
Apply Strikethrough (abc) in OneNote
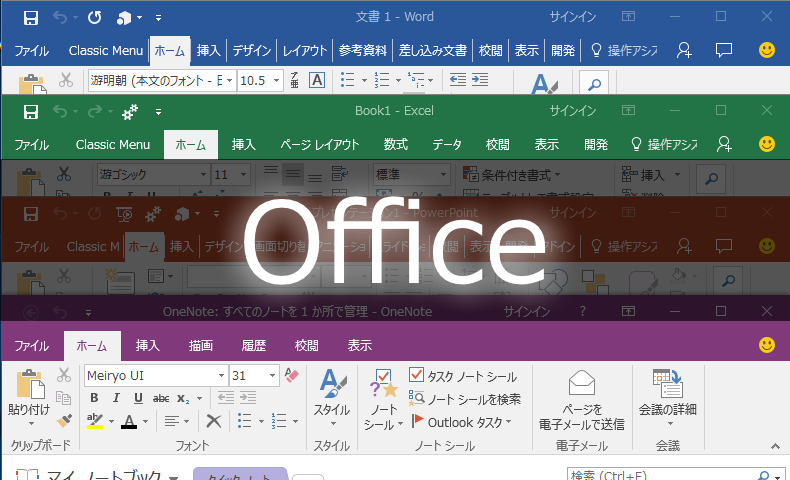click(x=161, y=398)
